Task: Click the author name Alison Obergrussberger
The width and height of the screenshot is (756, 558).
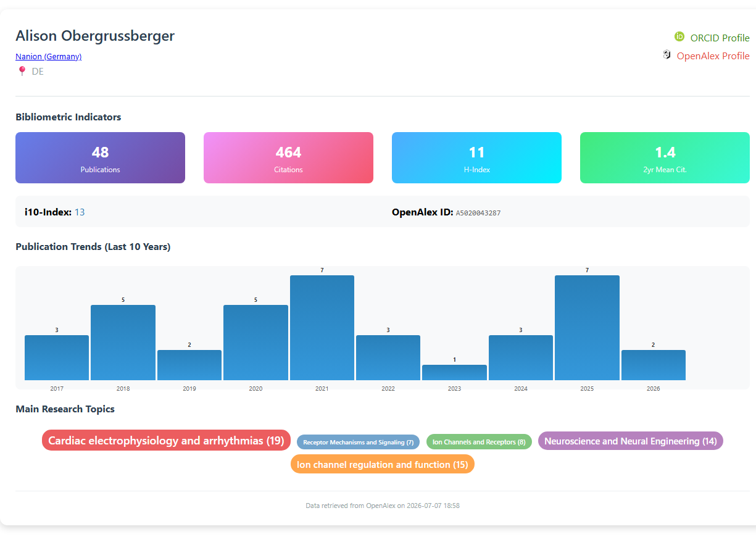Action: point(95,36)
